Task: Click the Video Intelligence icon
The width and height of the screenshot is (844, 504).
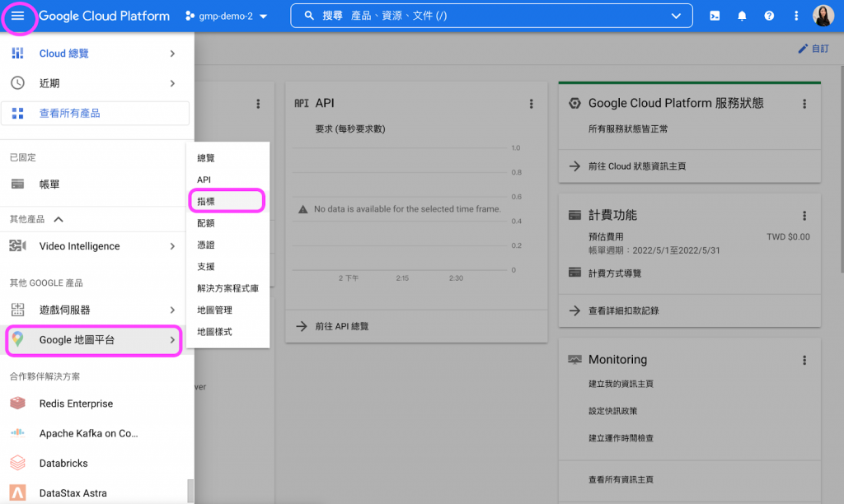Action: tap(18, 245)
